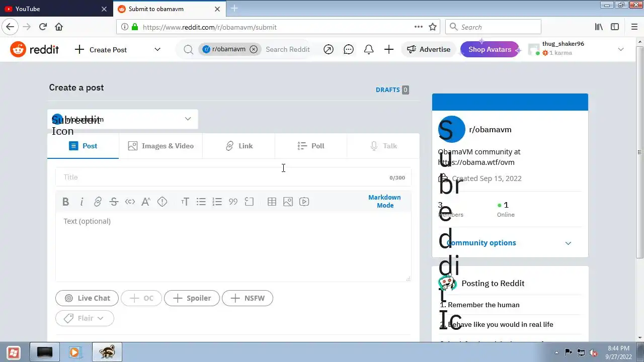Click the page vertical scrollbar

640,152
